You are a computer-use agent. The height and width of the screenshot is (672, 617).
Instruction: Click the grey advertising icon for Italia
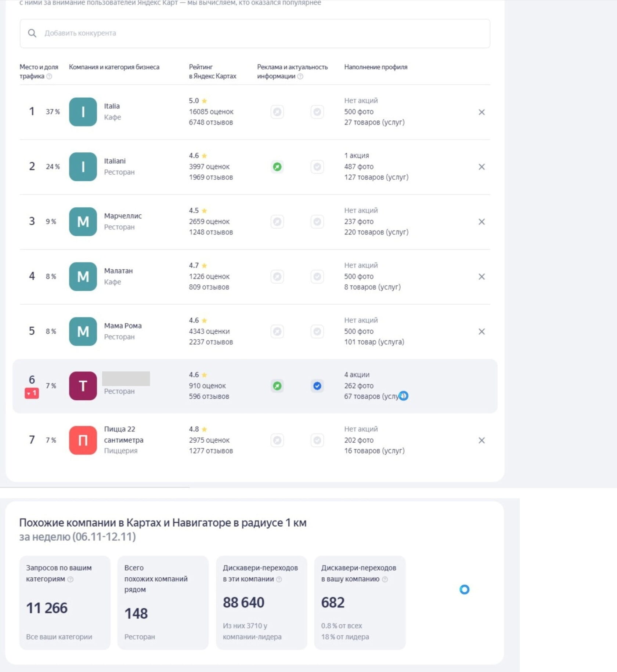(x=277, y=112)
